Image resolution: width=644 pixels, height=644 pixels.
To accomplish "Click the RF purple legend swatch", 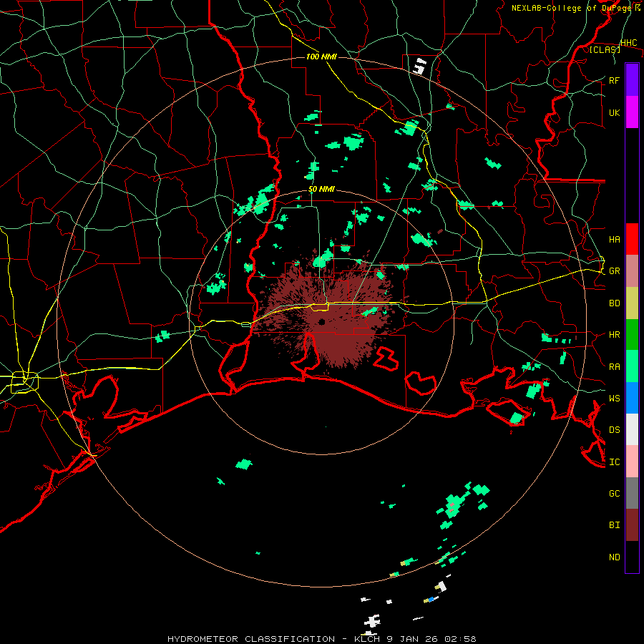I will pyautogui.click(x=632, y=80).
